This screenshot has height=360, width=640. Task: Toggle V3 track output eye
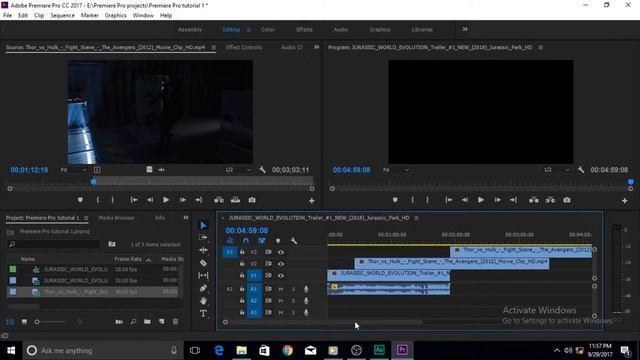pos(281,252)
